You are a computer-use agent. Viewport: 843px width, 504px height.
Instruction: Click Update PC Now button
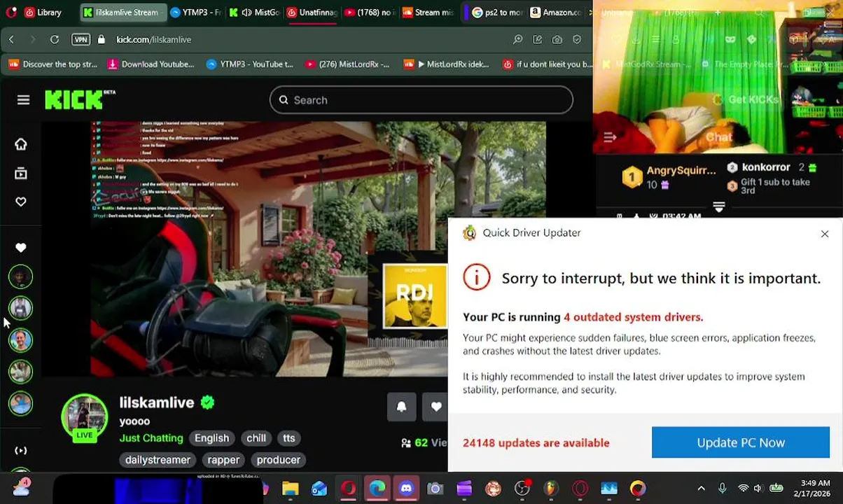pyautogui.click(x=741, y=442)
